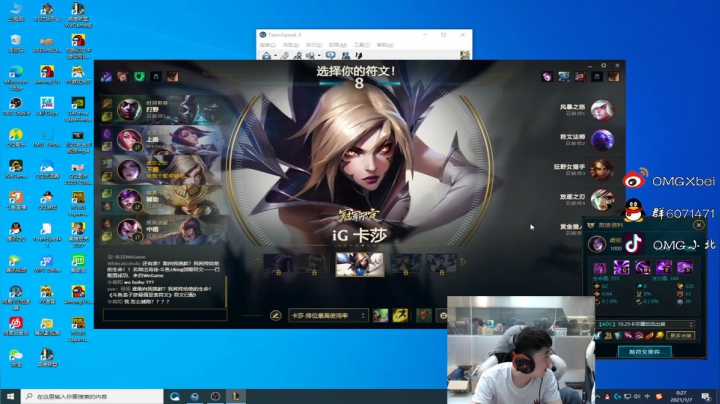Click the 更多出装 more builds button

681,336
